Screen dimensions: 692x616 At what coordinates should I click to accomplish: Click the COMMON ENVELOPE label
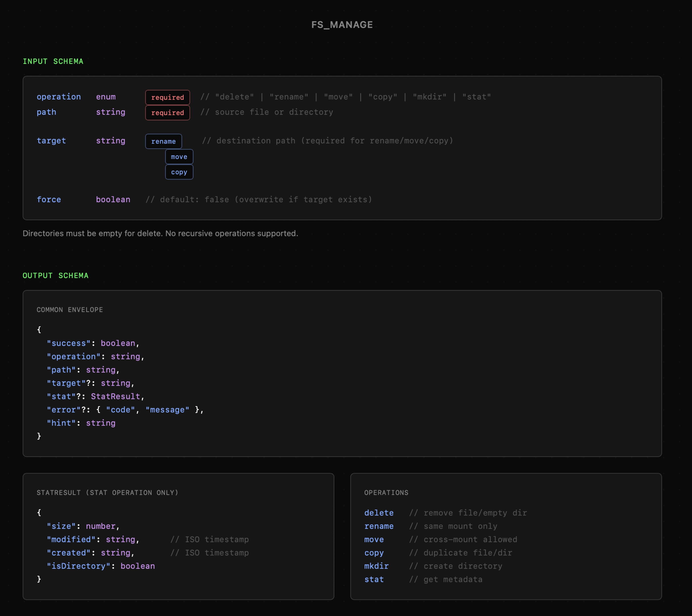(69, 310)
